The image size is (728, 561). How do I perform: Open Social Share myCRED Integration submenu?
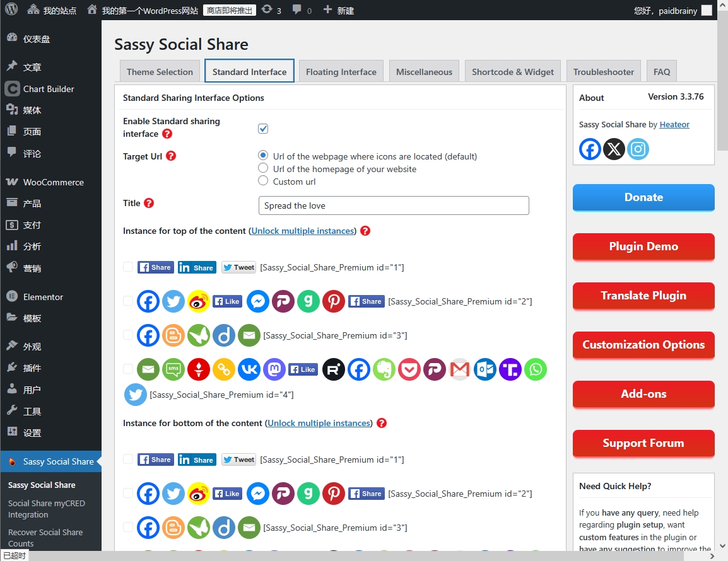(x=47, y=509)
